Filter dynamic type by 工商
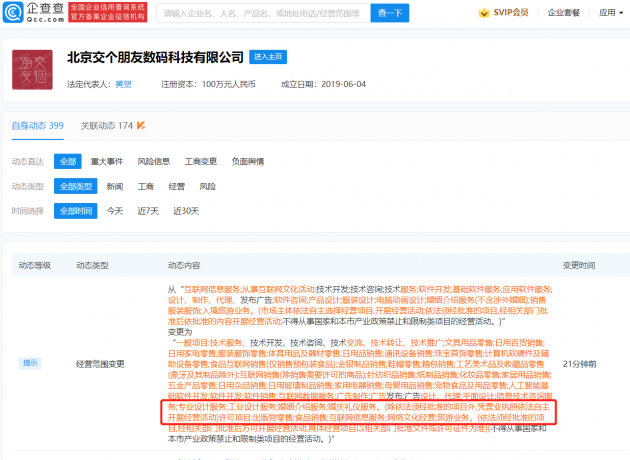630x460 pixels. click(145, 186)
